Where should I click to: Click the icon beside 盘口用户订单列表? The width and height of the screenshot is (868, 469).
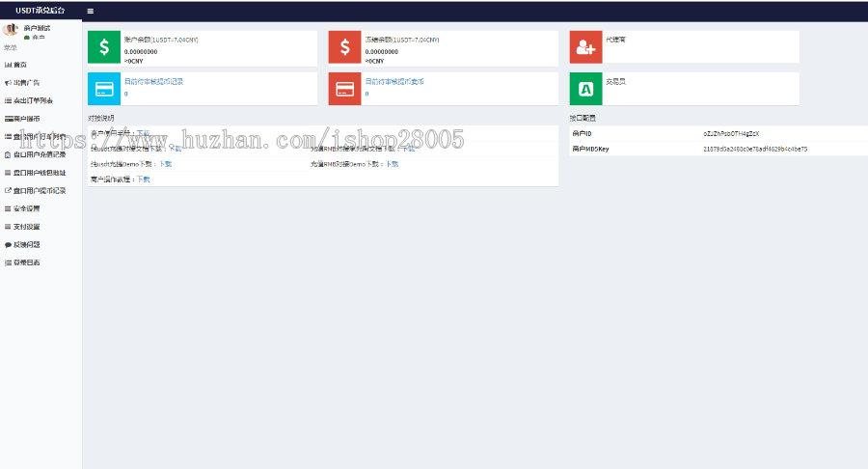coord(8,136)
